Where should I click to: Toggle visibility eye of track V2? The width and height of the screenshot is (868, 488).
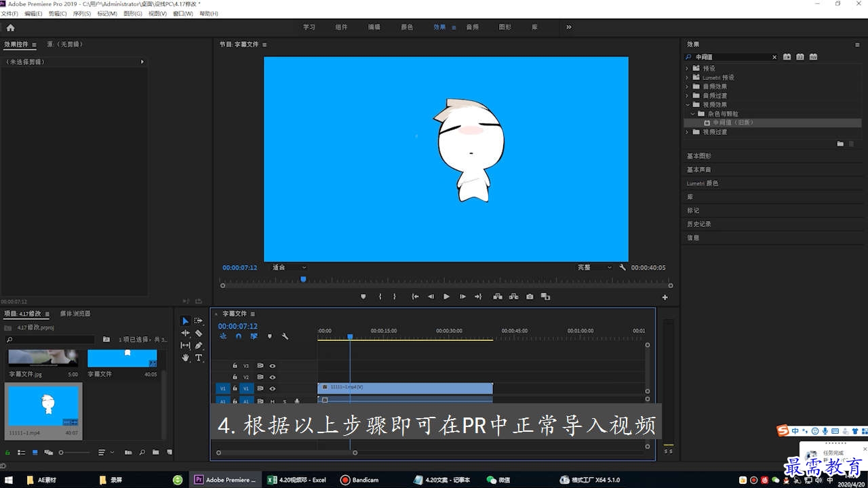[x=272, y=377]
